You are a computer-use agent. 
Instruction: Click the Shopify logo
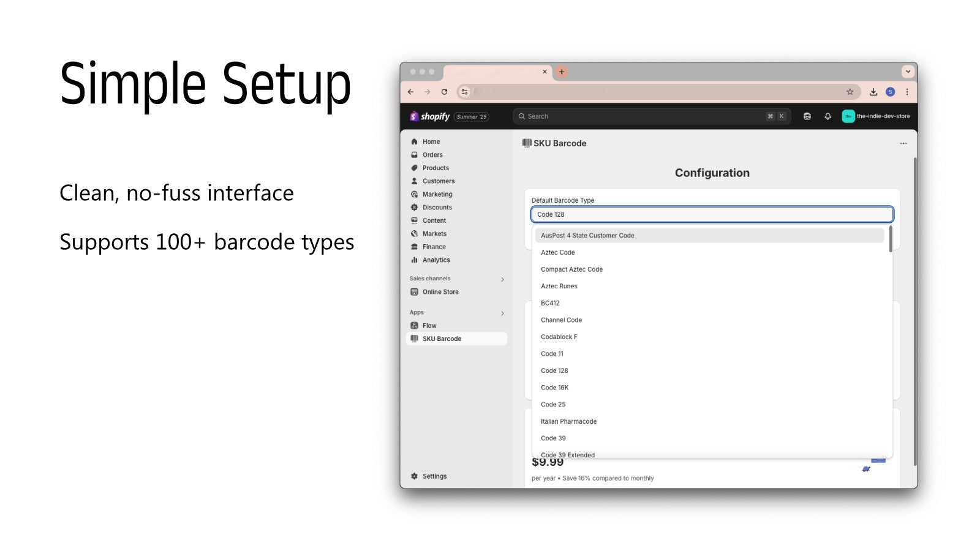429,116
